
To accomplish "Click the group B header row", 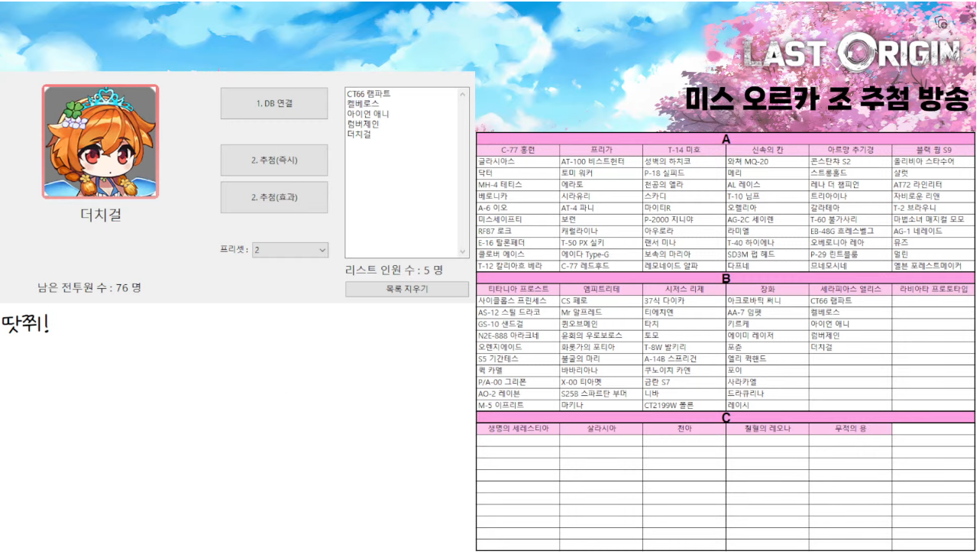I will point(726,278).
